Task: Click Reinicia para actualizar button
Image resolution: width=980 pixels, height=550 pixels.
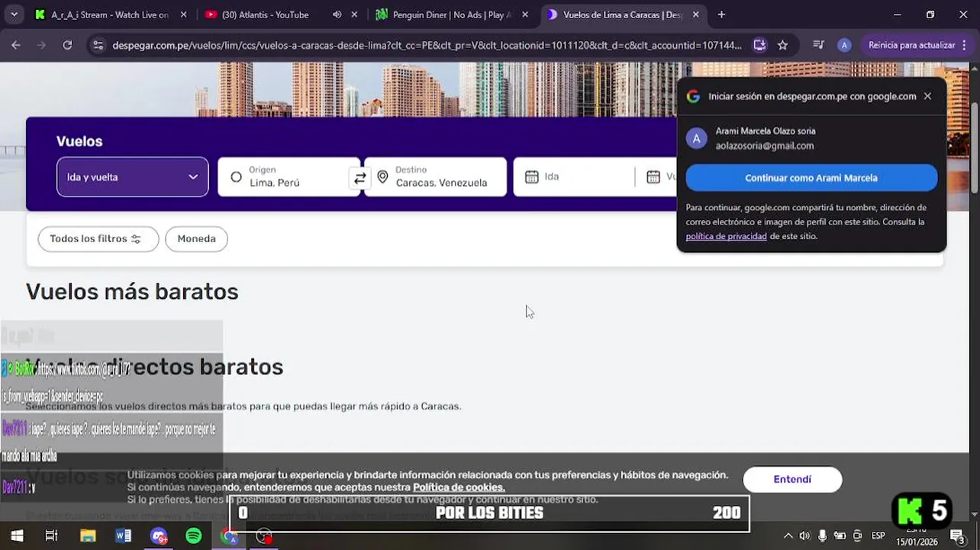Action: click(911, 45)
